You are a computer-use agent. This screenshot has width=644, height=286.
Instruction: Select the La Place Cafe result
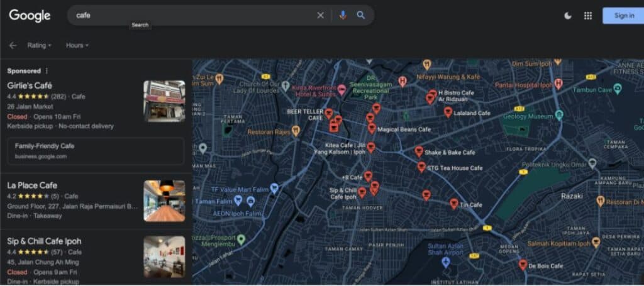[32, 185]
